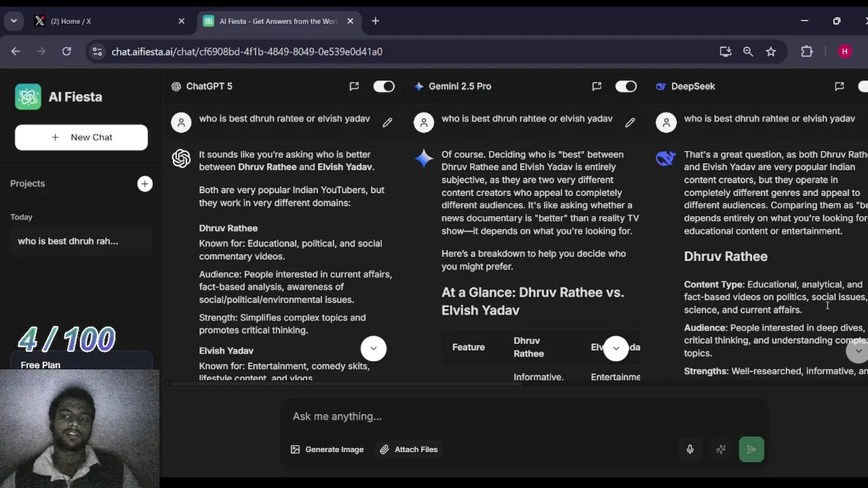Edit the prompt in Gemini 2.5 Pro column
Viewport: 868px width, 488px height.
[630, 123]
